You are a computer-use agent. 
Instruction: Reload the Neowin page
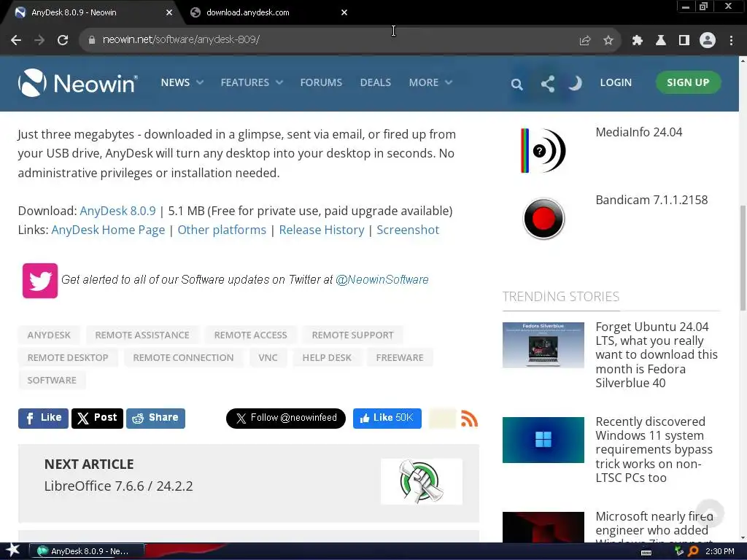coord(63,40)
